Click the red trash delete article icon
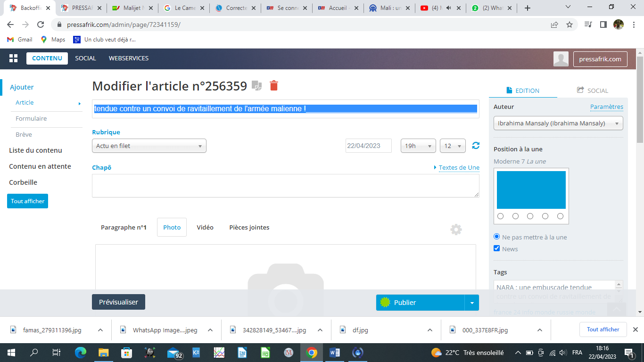644x362 pixels. tap(274, 85)
